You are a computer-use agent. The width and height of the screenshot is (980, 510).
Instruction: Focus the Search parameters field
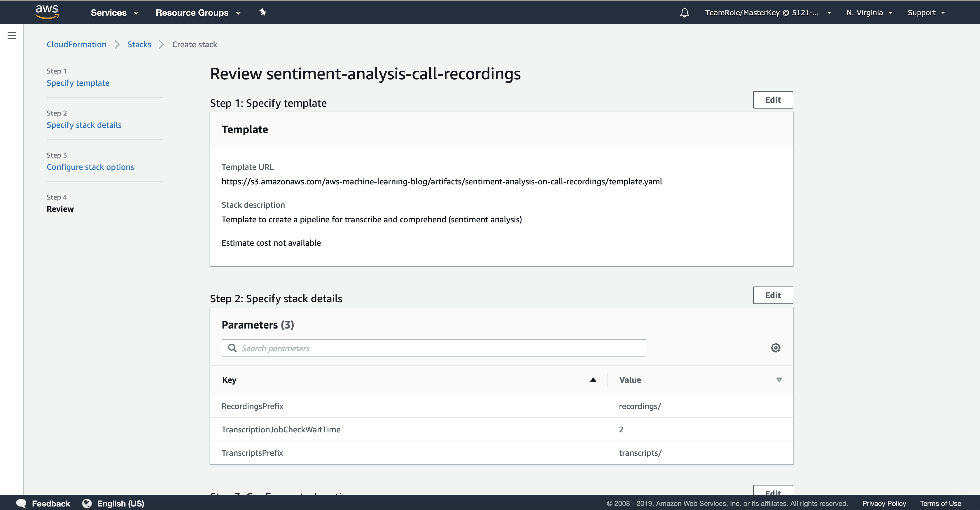click(434, 348)
